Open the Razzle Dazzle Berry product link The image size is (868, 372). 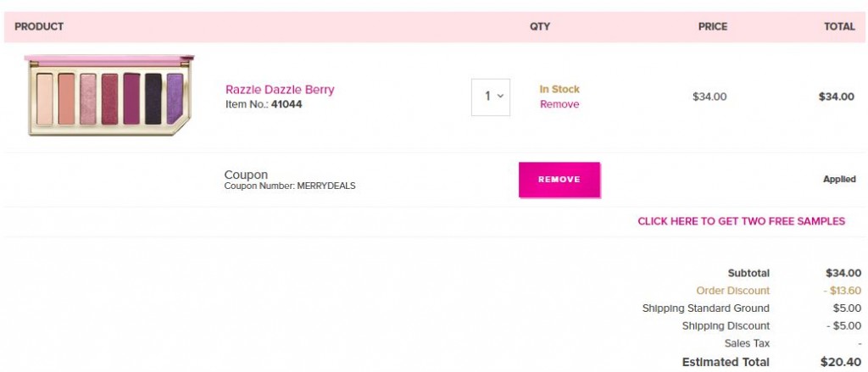(280, 90)
